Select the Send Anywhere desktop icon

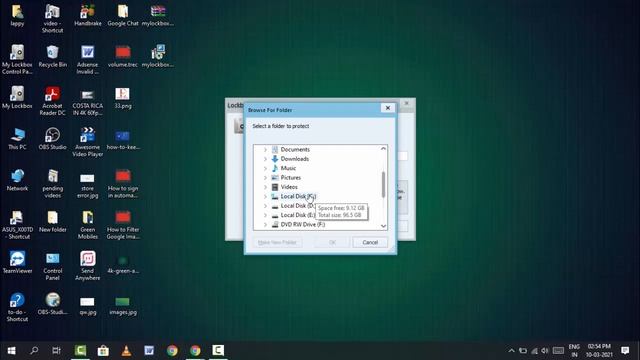tap(88, 266)
